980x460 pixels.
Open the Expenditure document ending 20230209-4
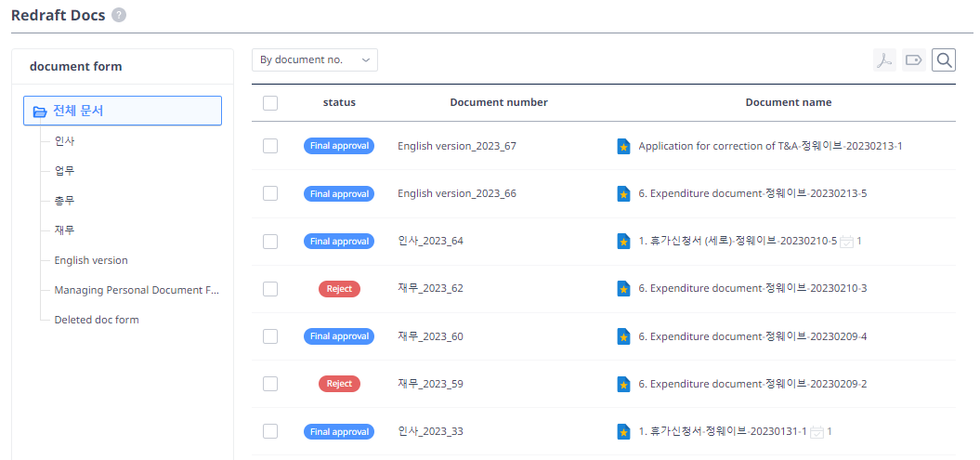point(752,336)
